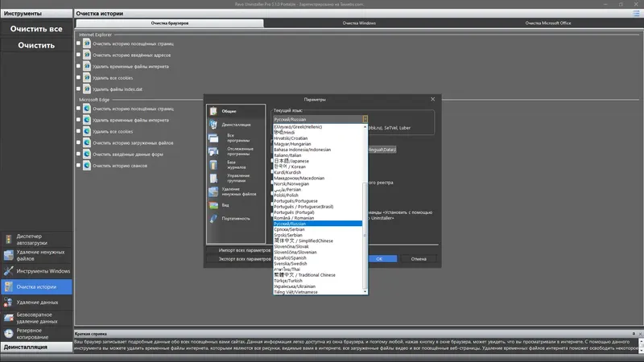Image resolution: width=644 pixels, height=362 pixels.
Task: Click the Удаление данных sidebar icon
Action: (9, 302)
